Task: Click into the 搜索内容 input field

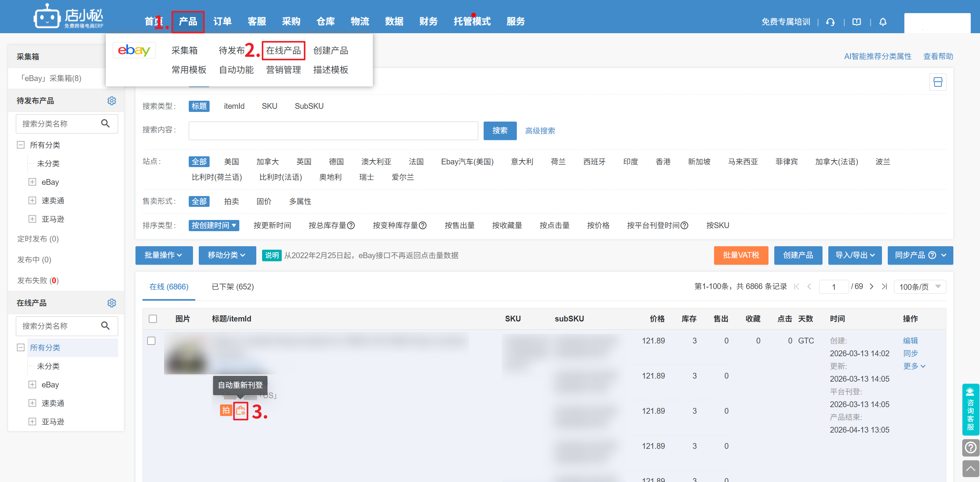Action: [x=333, y=130]
